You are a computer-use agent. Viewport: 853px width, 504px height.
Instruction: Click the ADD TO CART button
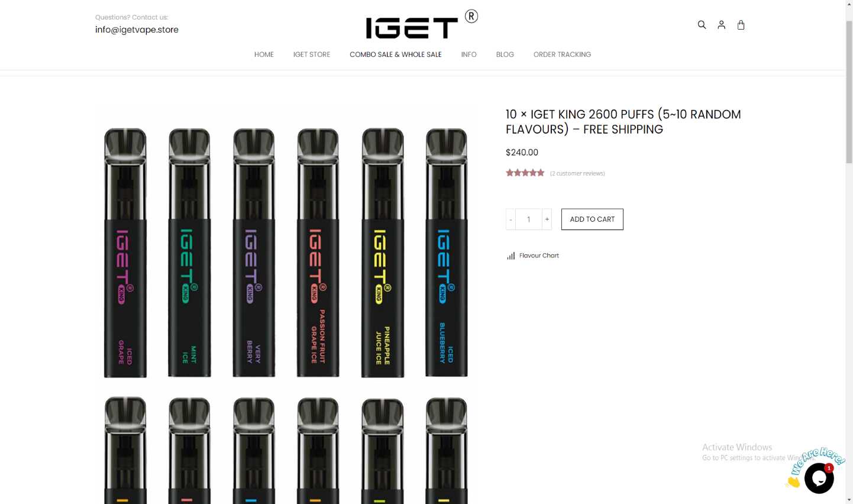592,219
